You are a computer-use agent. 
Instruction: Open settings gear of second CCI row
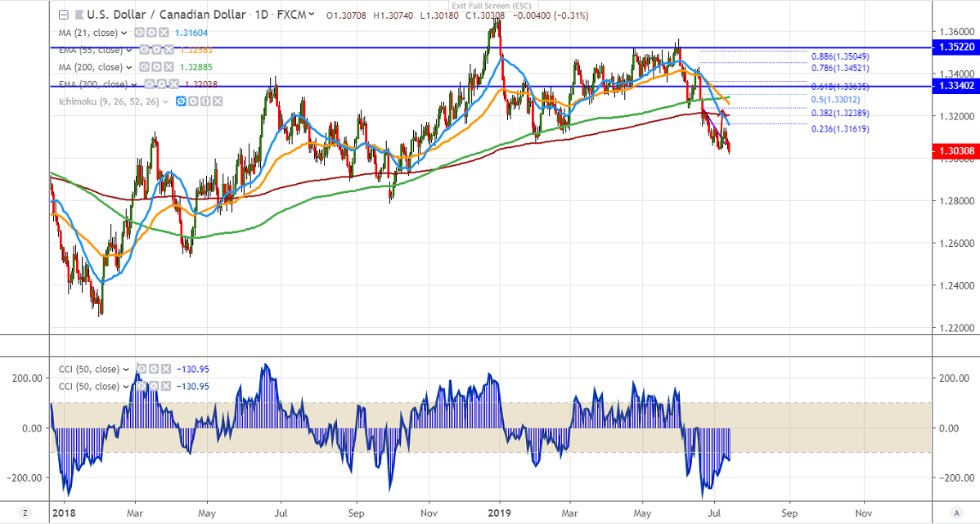click(154, 387)
